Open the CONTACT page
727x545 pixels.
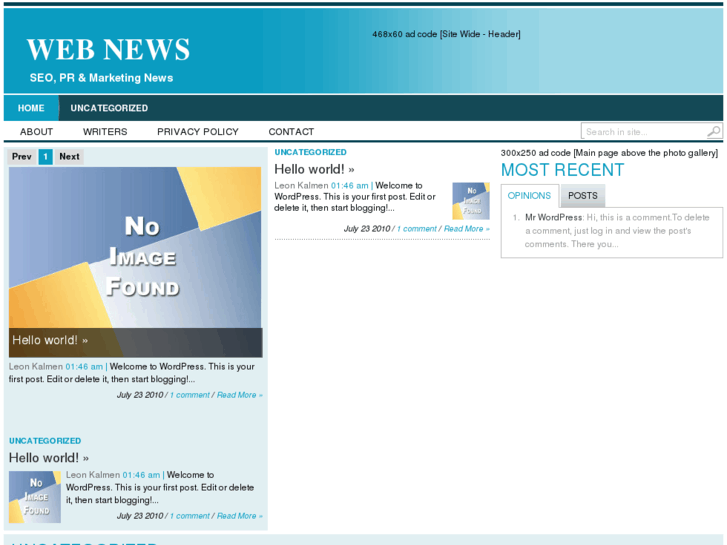pos(291,132)
